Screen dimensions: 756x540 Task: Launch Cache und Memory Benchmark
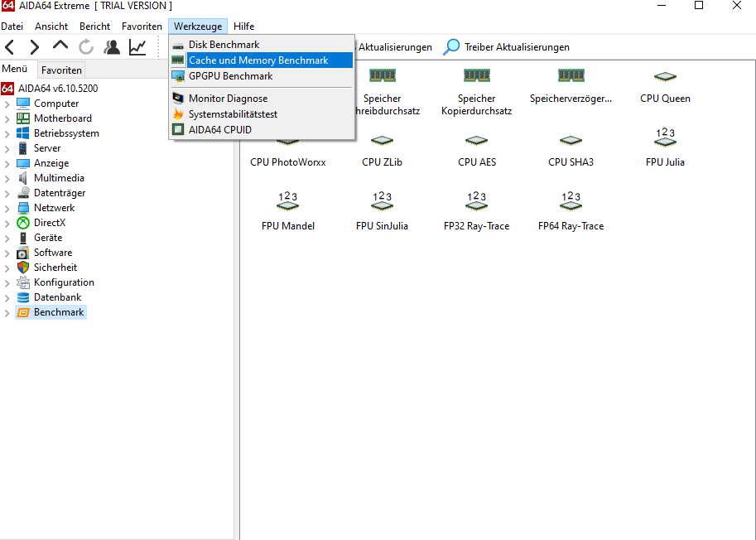(262, 60)
